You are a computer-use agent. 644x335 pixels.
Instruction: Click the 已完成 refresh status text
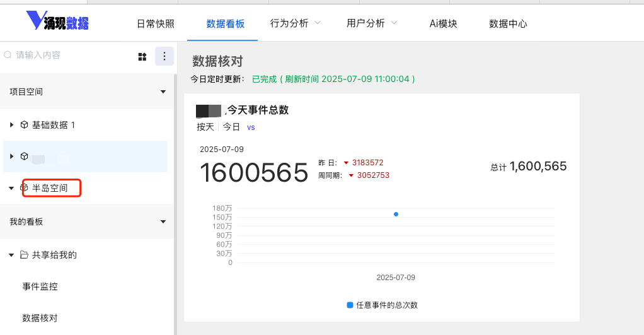pos(264,79)
